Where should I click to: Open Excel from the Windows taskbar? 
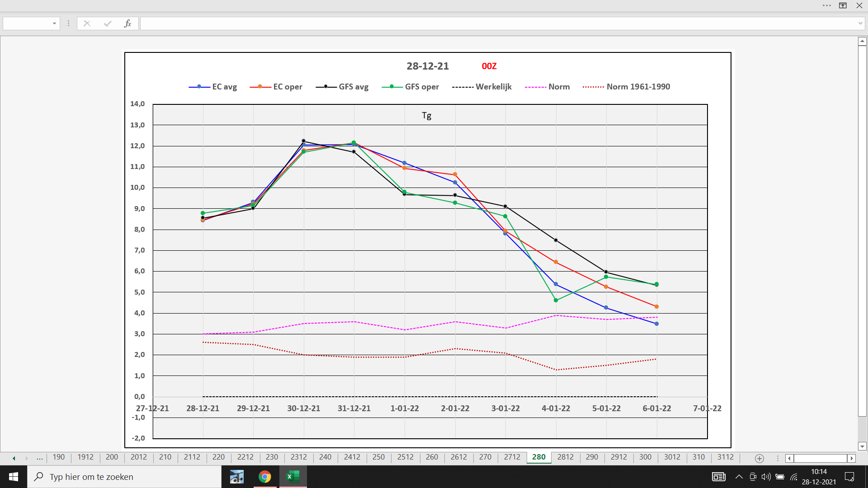click(x=293, y=477)
